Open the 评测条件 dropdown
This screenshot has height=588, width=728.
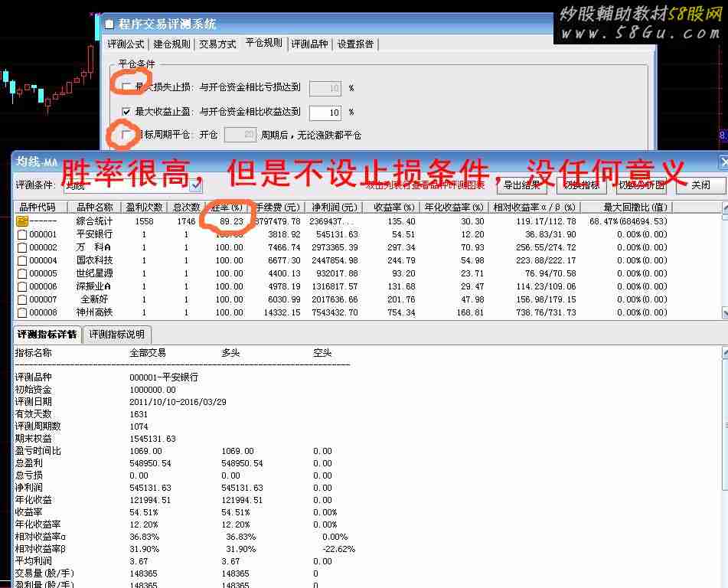196,186
